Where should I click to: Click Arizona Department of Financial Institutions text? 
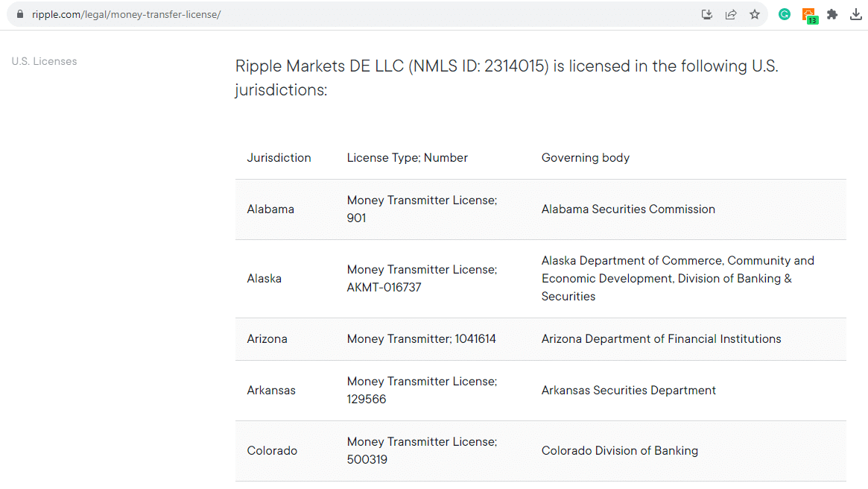pos(661,338)
